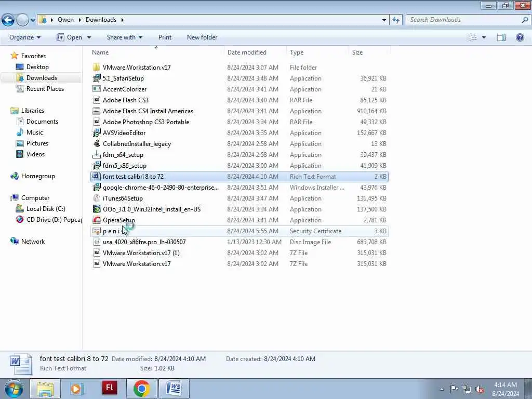
Task: Click the usa_4020_x86fre disc image icon
Action: coord(96,242)
